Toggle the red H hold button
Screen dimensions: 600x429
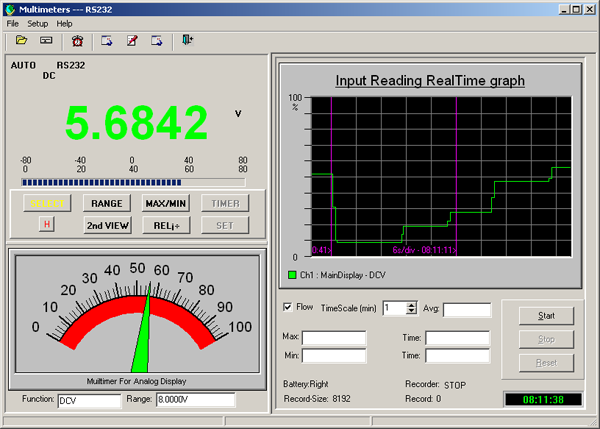coord(47,224)
